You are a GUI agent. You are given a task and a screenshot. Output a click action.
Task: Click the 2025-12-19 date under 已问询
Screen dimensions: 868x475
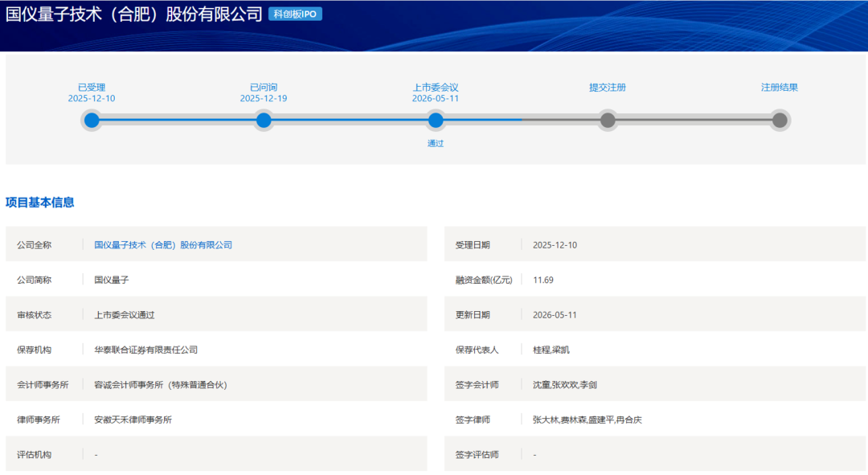(x=264, y=99)
